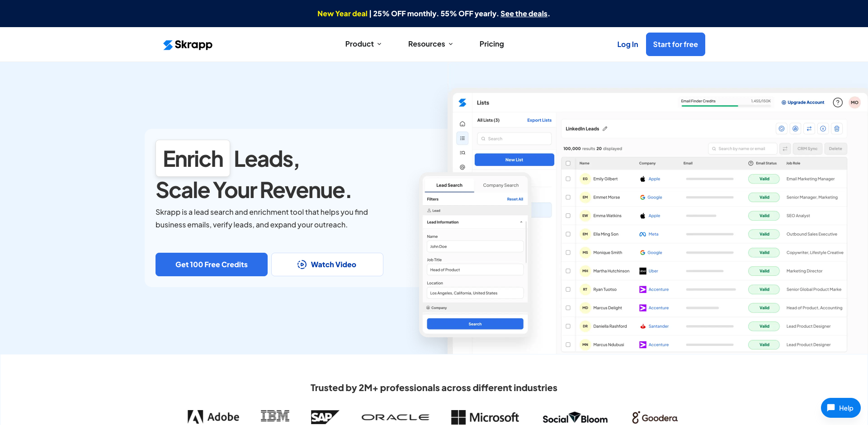Screen dimensions: 868x425
Task: Select the lists icon in dashboard sidebar
Action: click(462, 138)
